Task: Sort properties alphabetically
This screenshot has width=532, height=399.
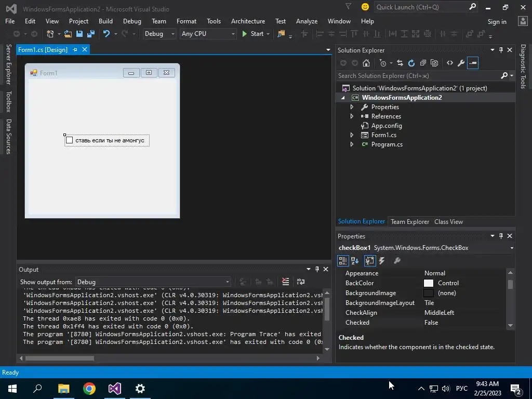Action: (355, 261)
